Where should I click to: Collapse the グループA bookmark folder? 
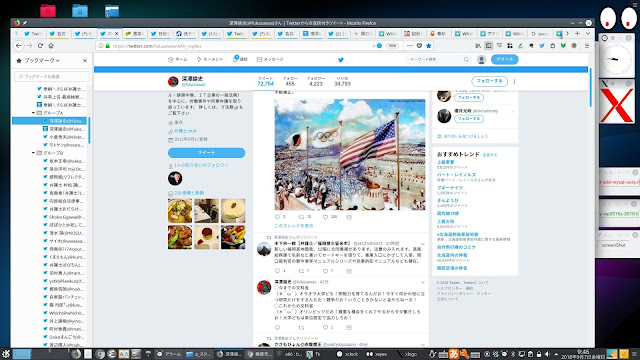(x=33, y=113)
